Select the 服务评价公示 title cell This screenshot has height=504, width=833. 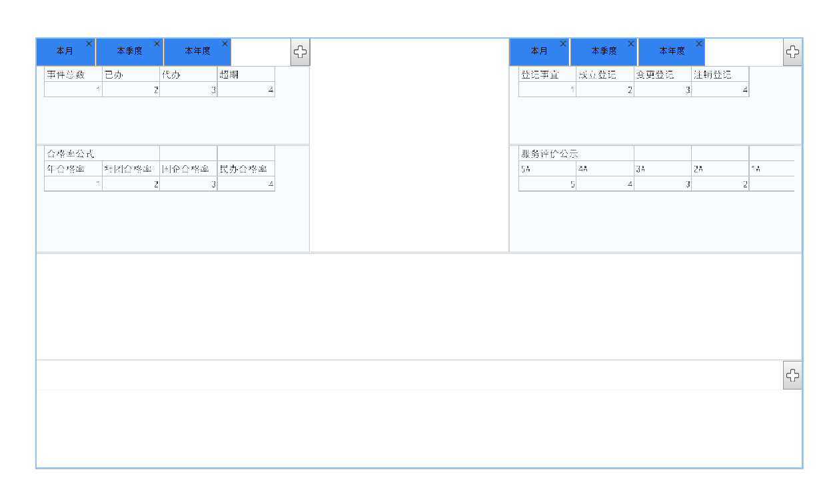pos(576,154)
